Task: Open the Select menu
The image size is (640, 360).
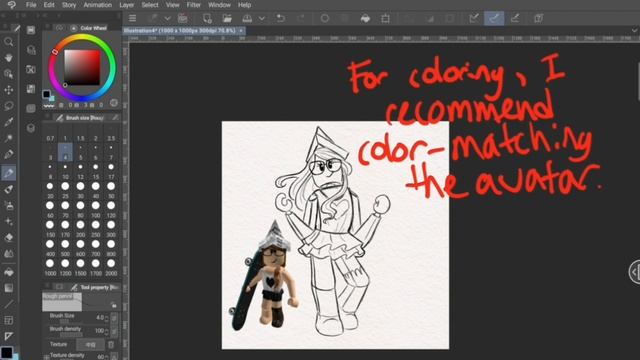Action: tap(150, 5)
